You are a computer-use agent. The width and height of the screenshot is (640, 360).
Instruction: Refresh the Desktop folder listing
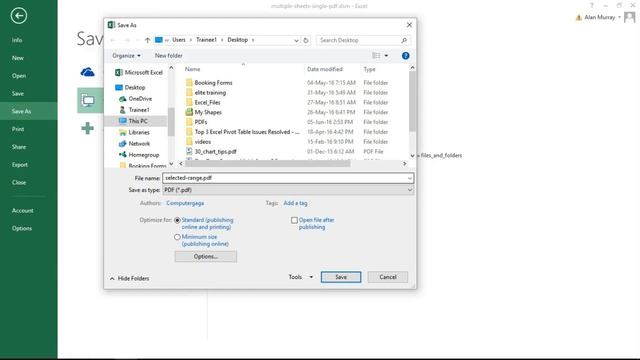(306, 40)
